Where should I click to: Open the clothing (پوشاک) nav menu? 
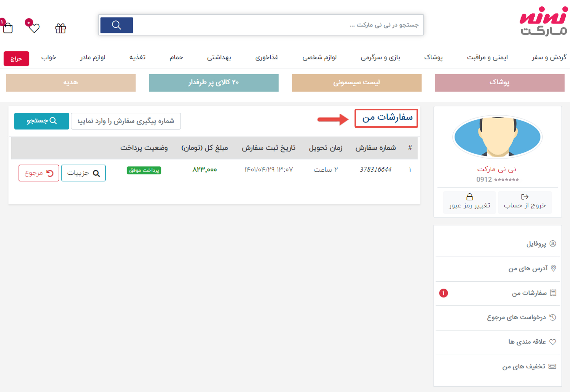(x=433, y=57)
